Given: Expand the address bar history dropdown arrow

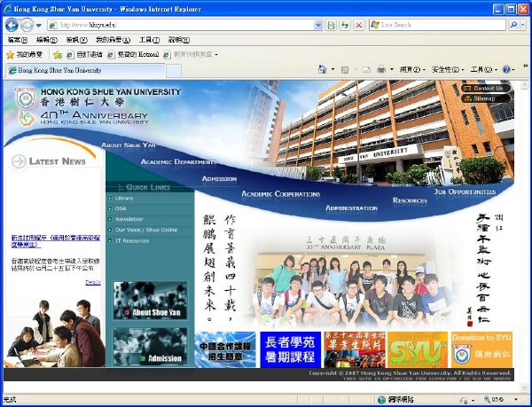Looking at the screenshot, I should (318, 25).
